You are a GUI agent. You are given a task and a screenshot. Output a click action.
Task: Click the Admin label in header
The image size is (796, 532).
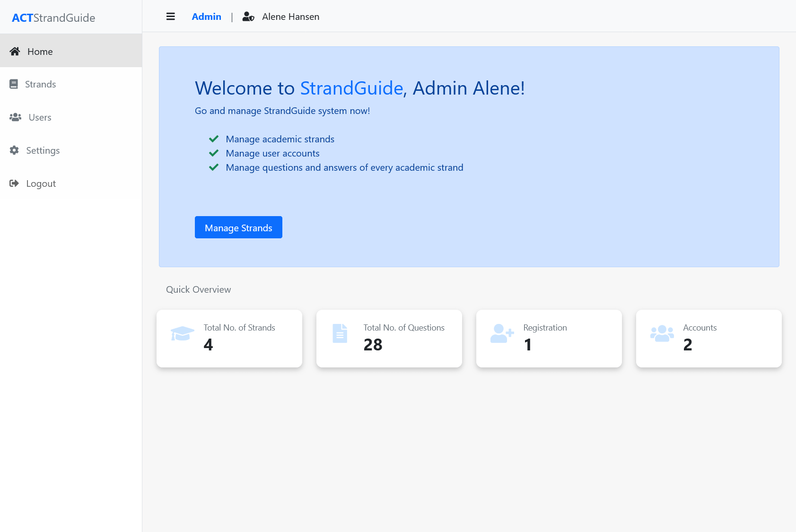coord(206,17)
